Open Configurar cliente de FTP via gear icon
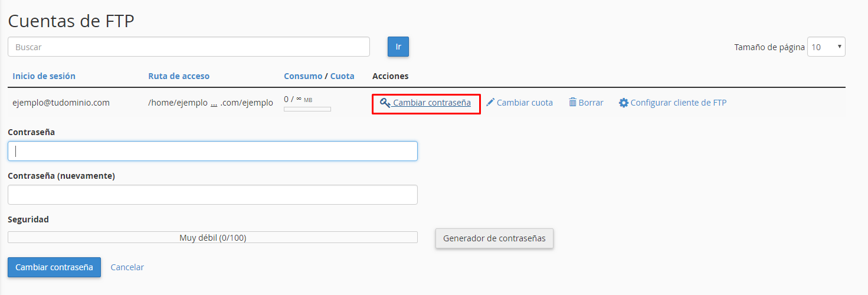The width and height of the screenshot is (868, 295). click(623, 103)
